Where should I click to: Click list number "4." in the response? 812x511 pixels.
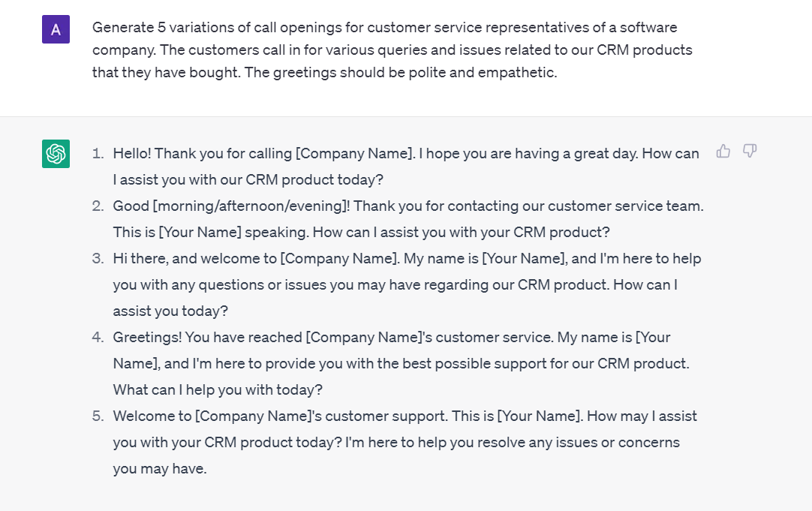click(x=98, y=337)
